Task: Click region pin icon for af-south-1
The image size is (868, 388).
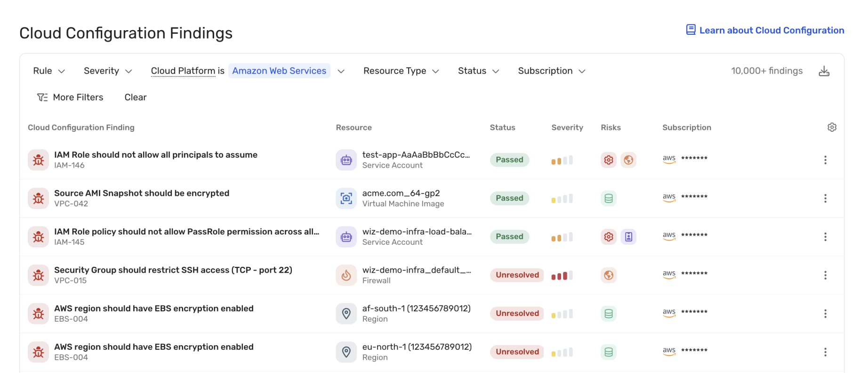Action: (346, 314)
